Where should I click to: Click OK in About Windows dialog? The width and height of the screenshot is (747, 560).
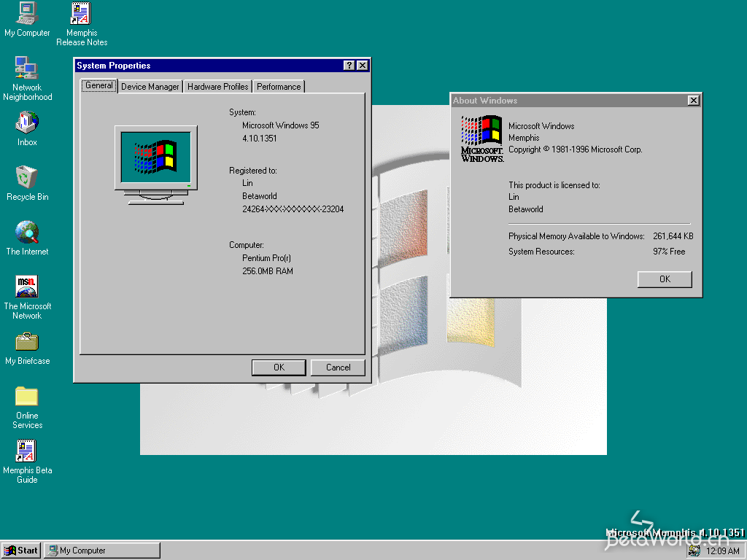[x=664, y=279]
